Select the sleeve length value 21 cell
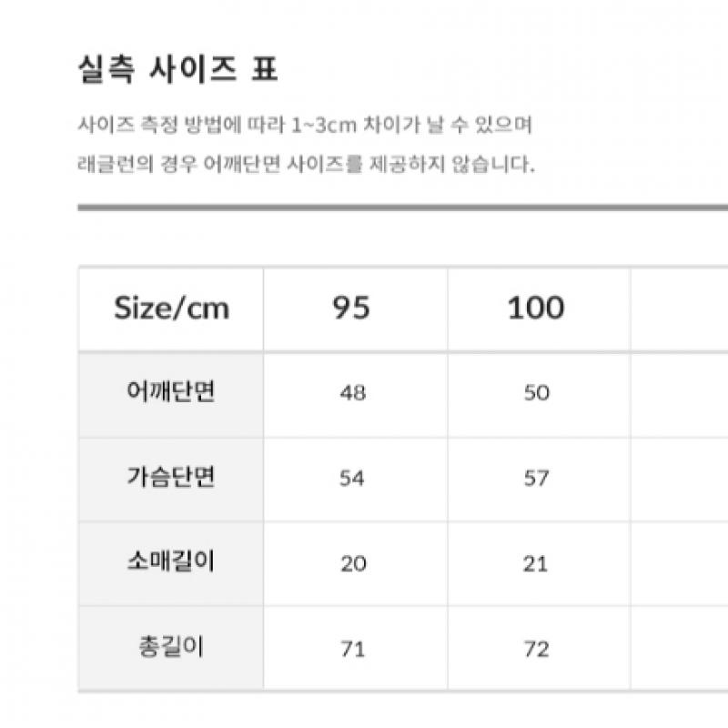The height and width of the screenshot is (728, 728). tap(537, 563)
